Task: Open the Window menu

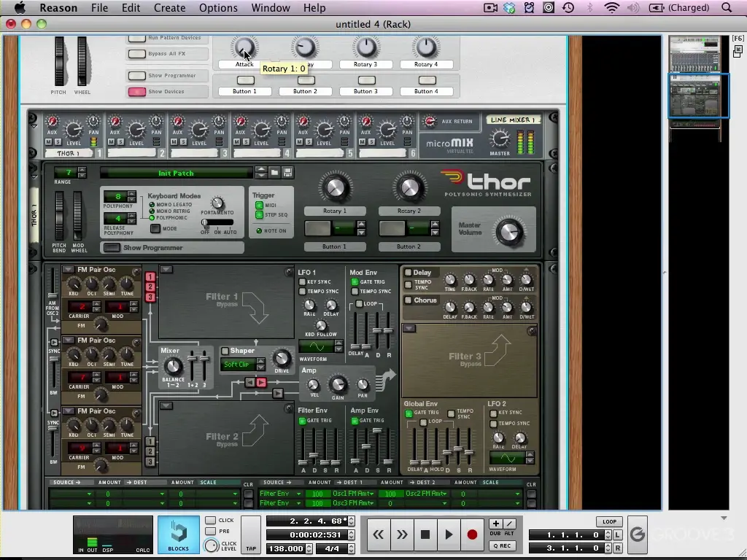Action: coord(271,7)
